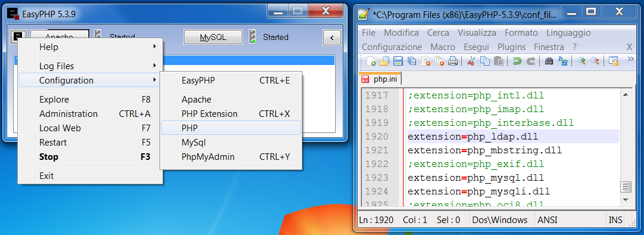Screen dimensions: 644x235
Task: Copy selection using toolbar copy icon
Action: pyautogui.click(x=485, y=61)
